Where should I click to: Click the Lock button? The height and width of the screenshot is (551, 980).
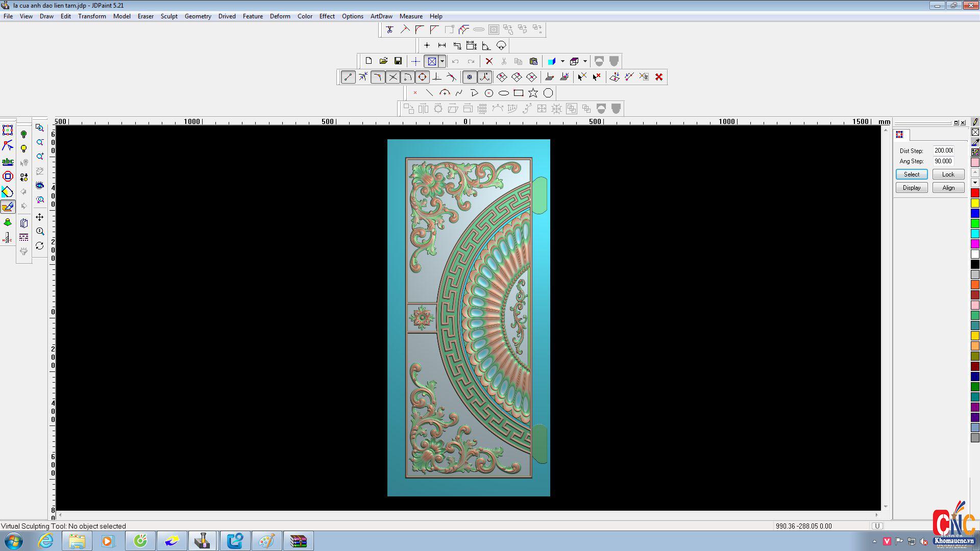(948, 174)
